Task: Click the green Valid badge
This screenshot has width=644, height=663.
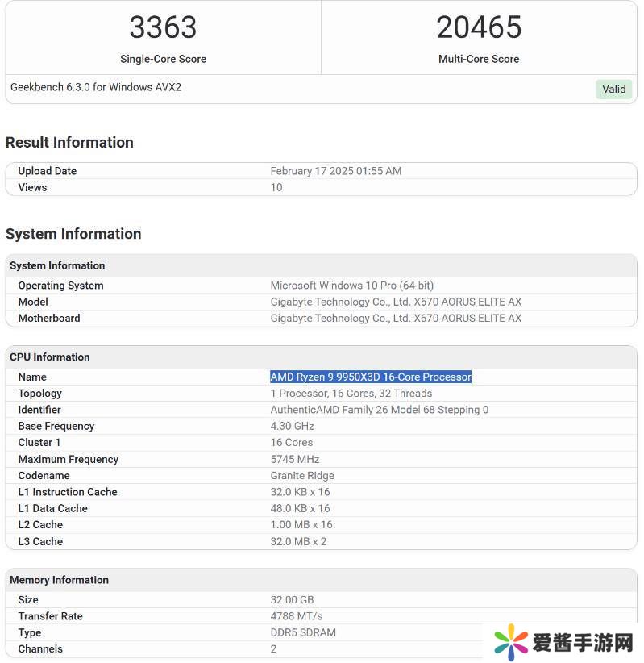Action: (x=613, y=90)
